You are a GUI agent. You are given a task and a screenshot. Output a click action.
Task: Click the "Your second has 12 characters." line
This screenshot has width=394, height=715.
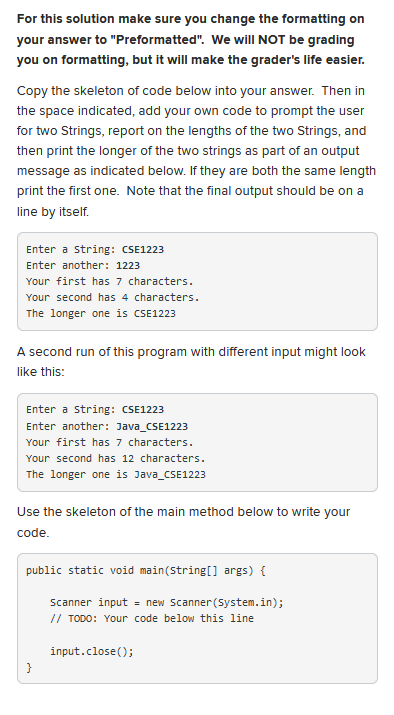[x=116, y=458]
